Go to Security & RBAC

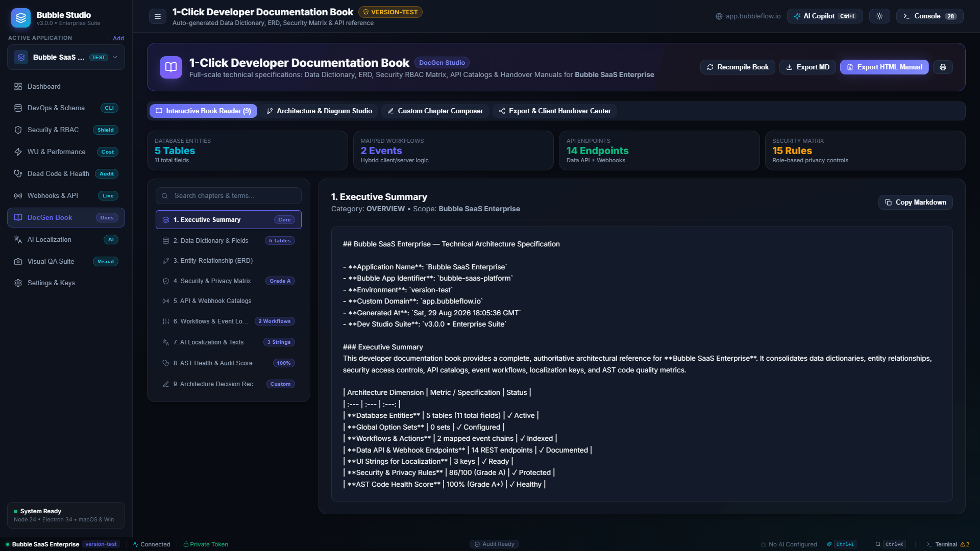(66, 130)
